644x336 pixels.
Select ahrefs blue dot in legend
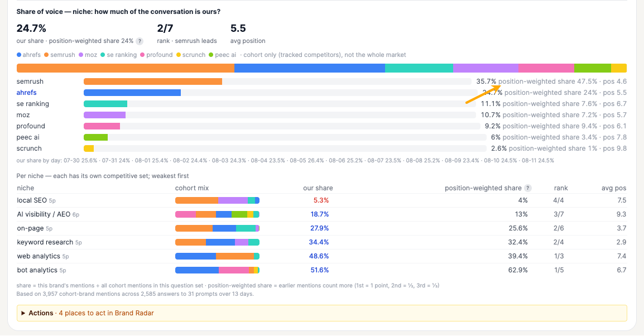[x=19, y=55]
